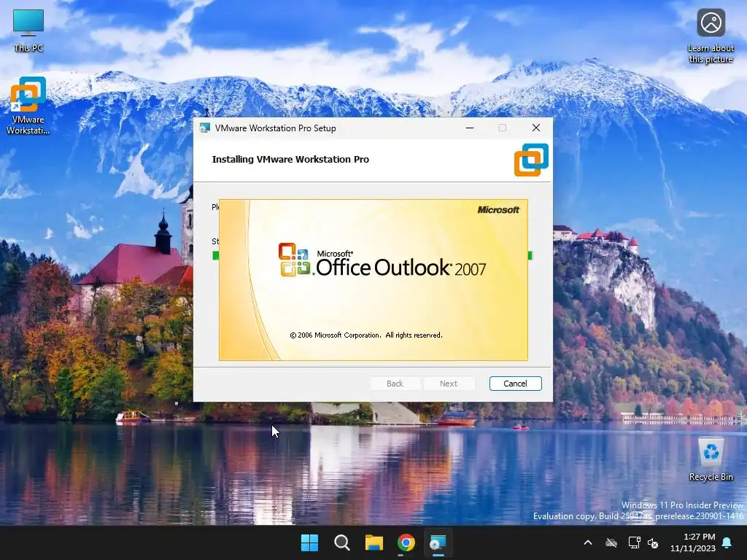Launch File Explorer from the taskbar
Viewport: 747px width, 560px height.
[374, 542]
